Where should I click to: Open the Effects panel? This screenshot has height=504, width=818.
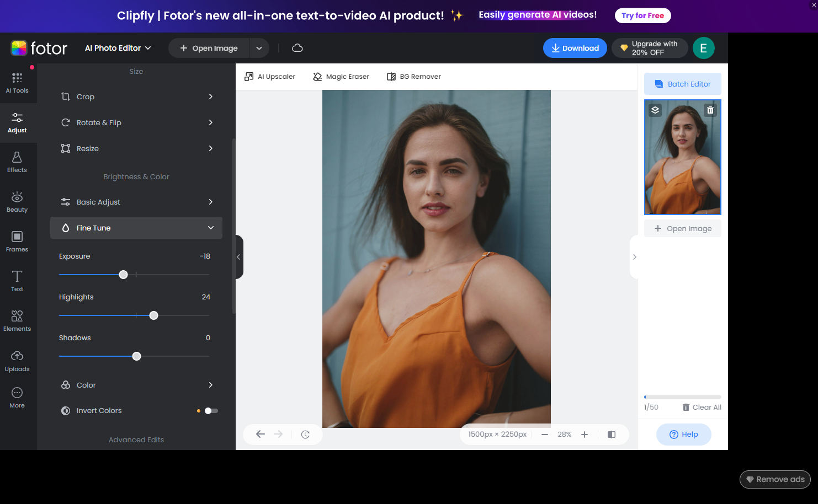(17, 161)
